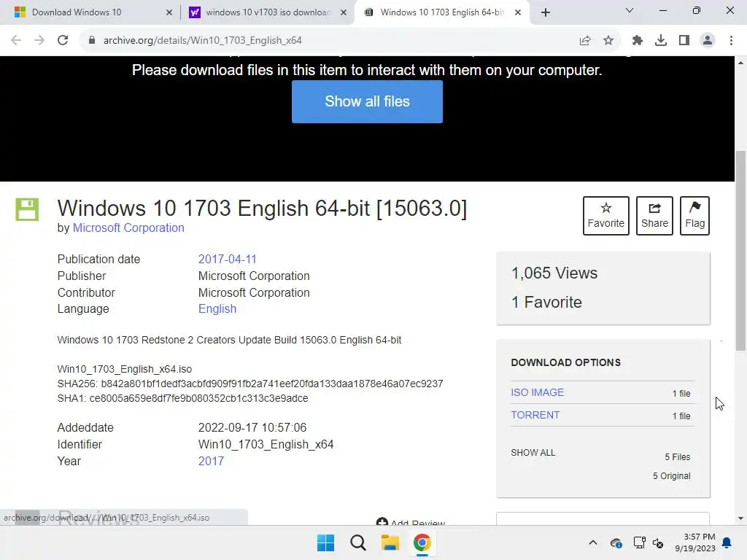747x560 pixels.
Task: Click the Add Review plus icon
Action: point(382,522)
